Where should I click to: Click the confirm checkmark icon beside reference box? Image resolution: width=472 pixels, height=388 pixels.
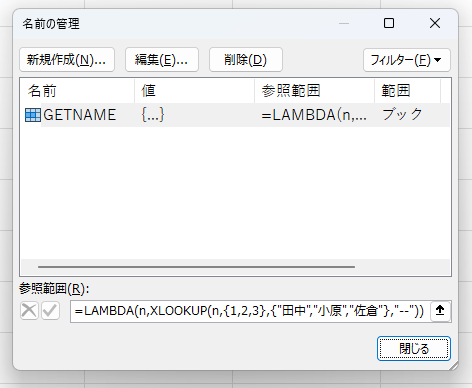[50, 311]
